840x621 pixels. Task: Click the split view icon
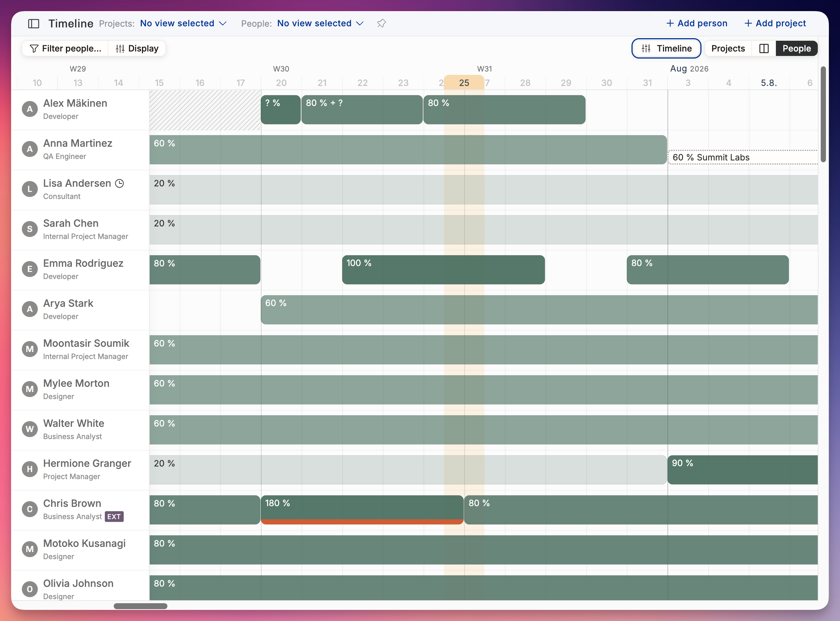(764, 49)
